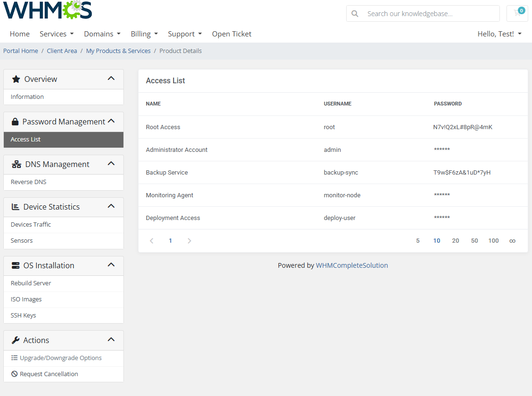Click the backup-sync username cell
This screenshot has width=532, height=396.
(x=341, y=172)
